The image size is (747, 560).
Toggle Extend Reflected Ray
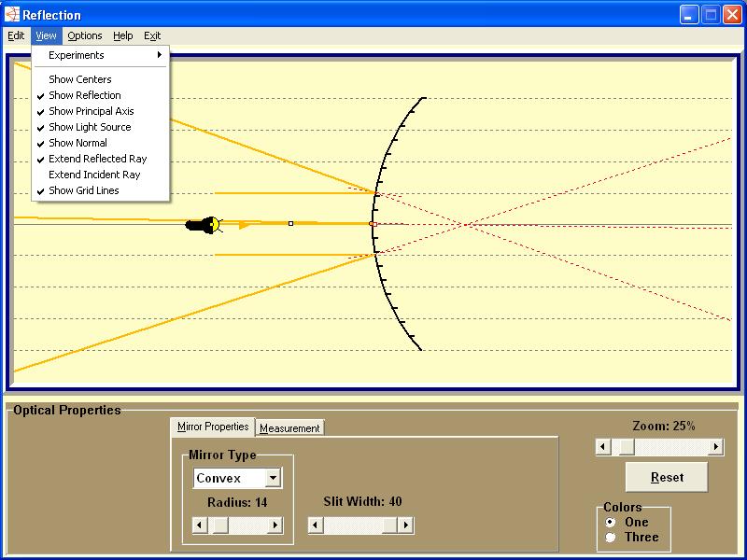tap(101, 159)
